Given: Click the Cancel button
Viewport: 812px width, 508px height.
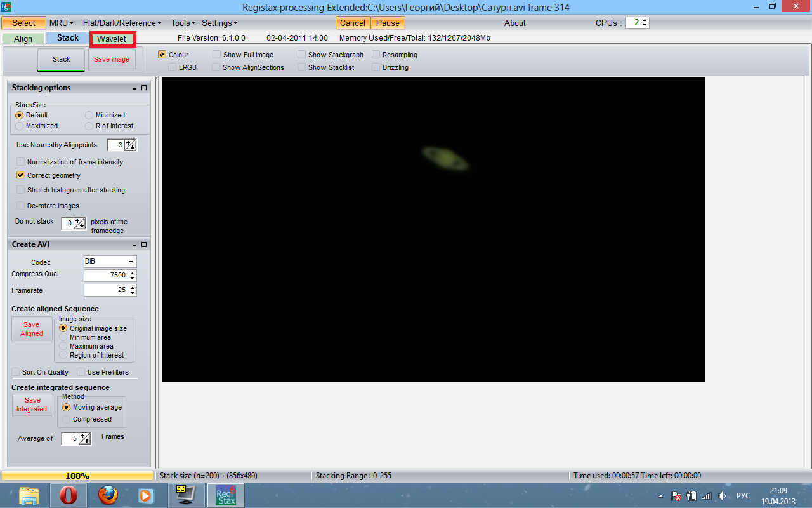Looking at the screenshot, I should tap(353, 23).
